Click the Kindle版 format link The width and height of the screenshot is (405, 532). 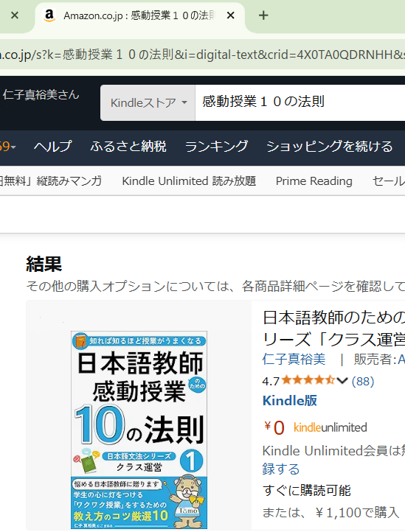coord(290,401)
